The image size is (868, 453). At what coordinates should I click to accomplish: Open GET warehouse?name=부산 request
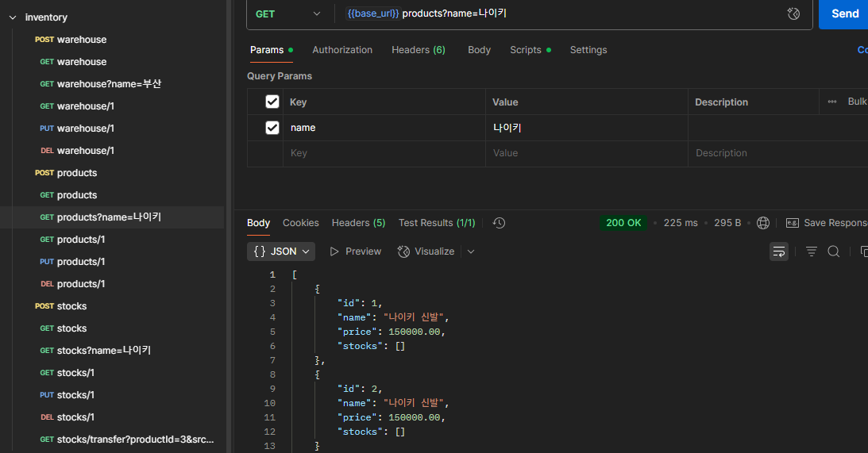click(100, 84)
